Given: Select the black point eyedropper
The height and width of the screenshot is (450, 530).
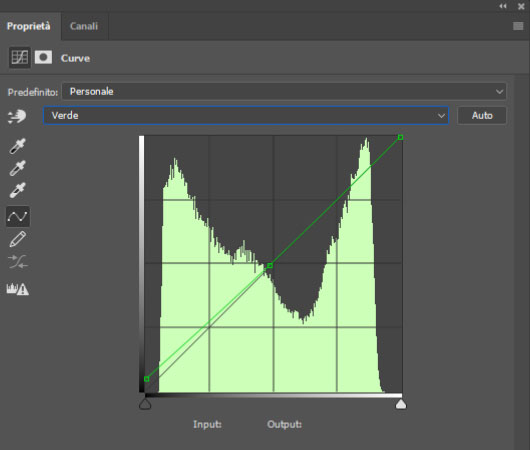Looking at the screenshot, I should (17, 146).
